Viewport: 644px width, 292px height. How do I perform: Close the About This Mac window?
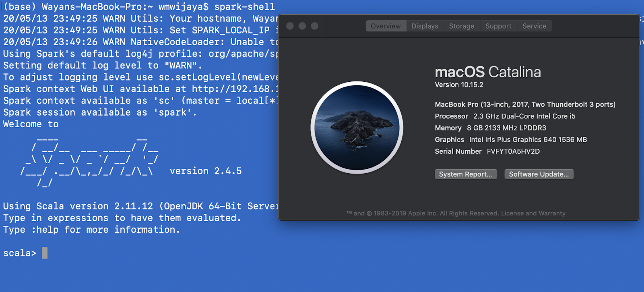(x=290, y=26)
